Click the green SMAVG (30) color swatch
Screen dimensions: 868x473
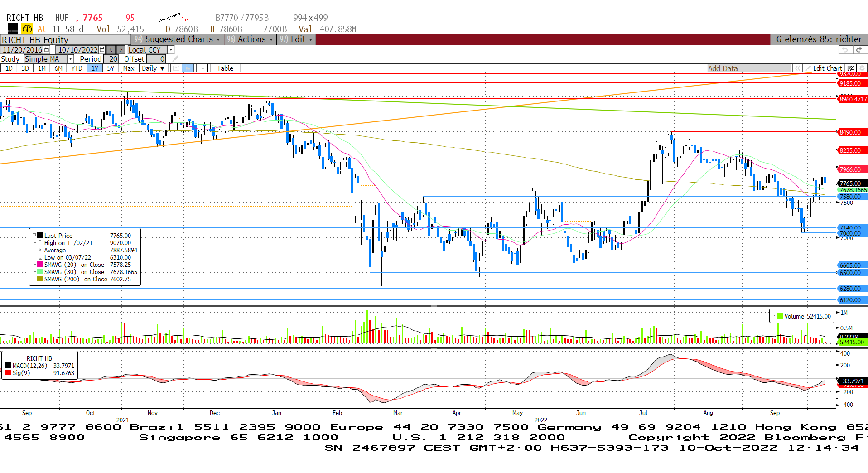pyautogui.click(x=40, y=272)
